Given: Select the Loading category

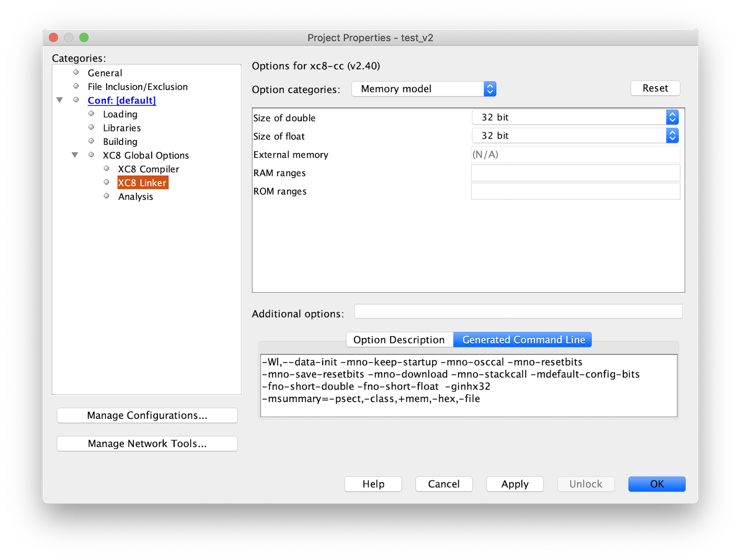Looking at the screenshot, I should (x=120, y=114).
